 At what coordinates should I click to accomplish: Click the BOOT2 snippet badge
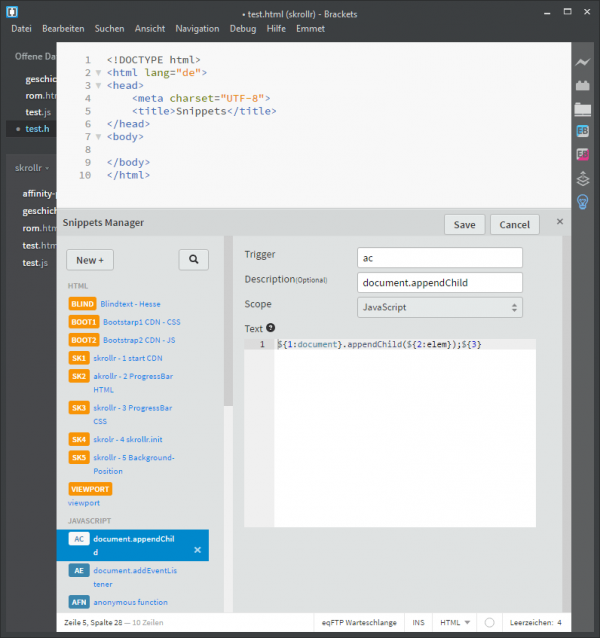[x=84, y=340]
